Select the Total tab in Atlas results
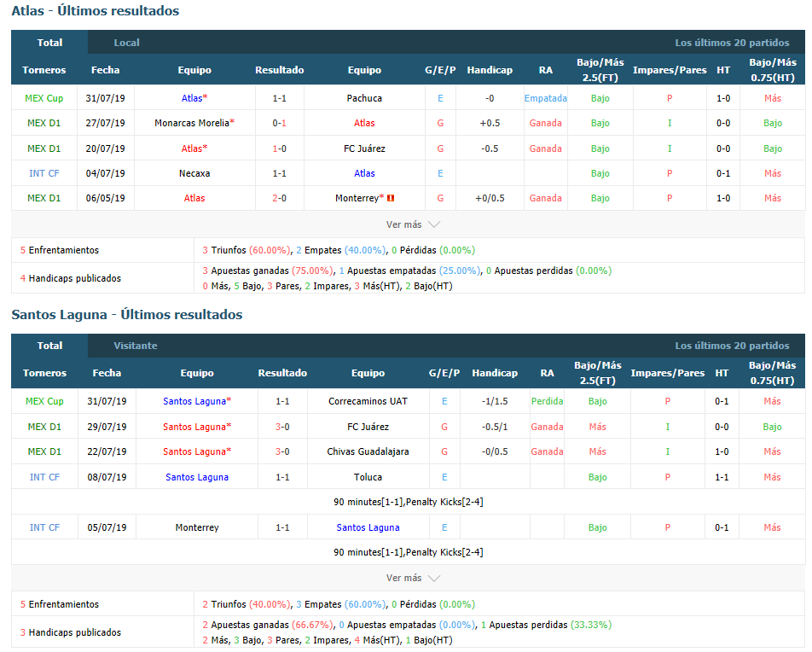The image size is (812, 652). pyautogui.click(x=49, y=43)
